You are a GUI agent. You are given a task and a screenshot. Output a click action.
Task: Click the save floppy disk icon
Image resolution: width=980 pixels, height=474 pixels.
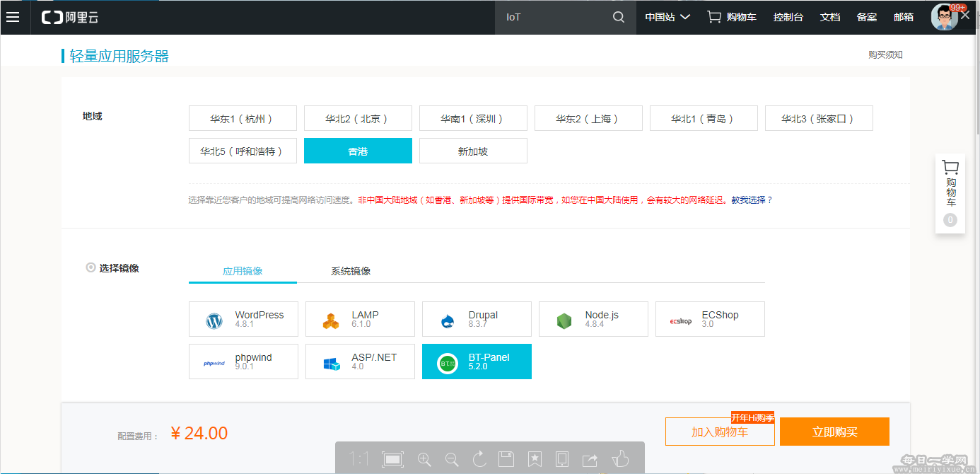point(506,460)
